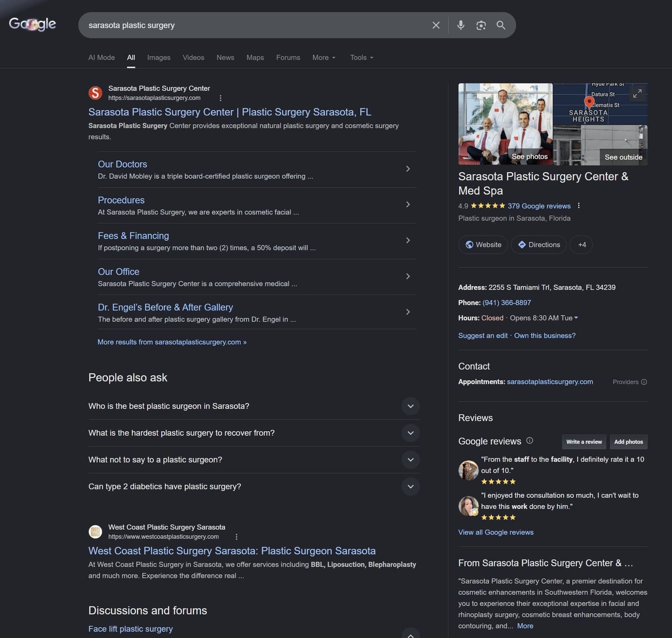672x638 pixels.
Task: Collapse the Discussions and forums entry chevron
Action: (411, 634)
